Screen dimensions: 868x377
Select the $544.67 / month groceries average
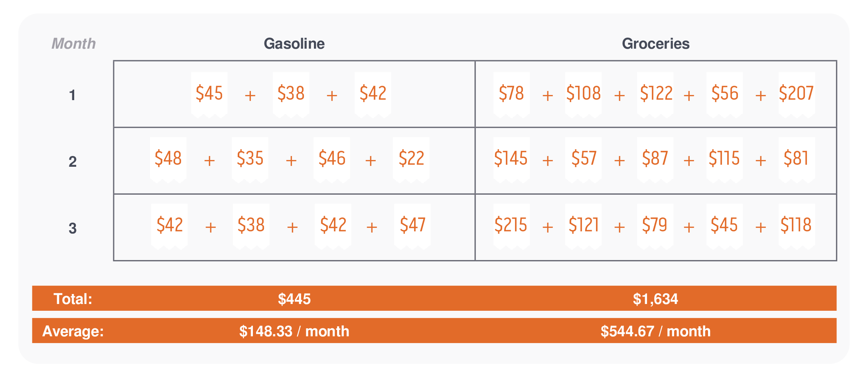(655, 331)
